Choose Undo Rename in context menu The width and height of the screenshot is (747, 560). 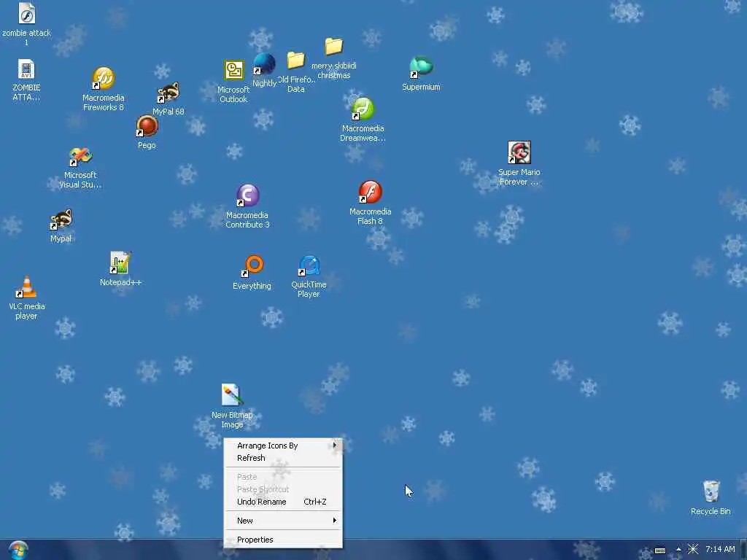coord(283,502)
